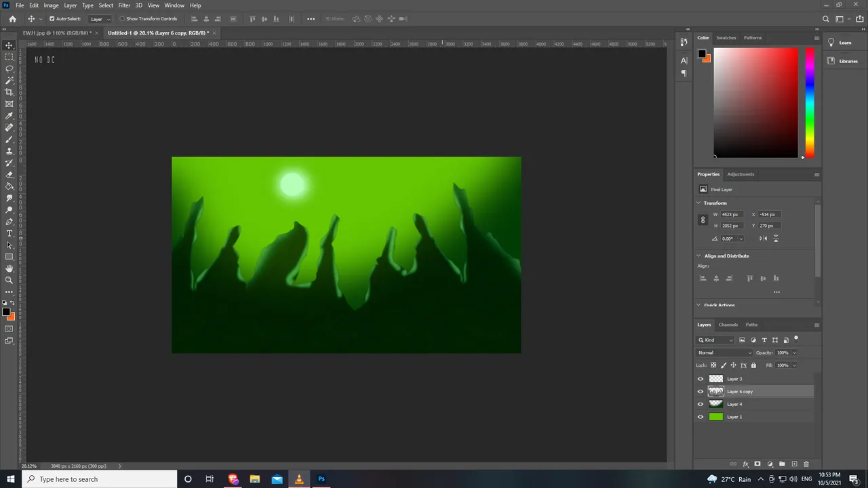Switch to the Channels tab
Viewport: 868px width, 488px height.
728,325
